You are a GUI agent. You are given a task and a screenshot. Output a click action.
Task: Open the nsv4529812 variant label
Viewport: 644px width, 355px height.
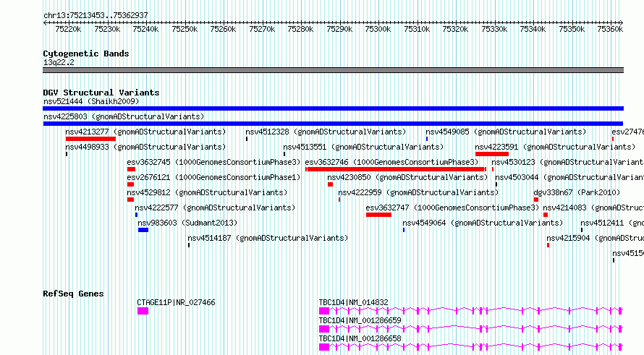[207, 192]
